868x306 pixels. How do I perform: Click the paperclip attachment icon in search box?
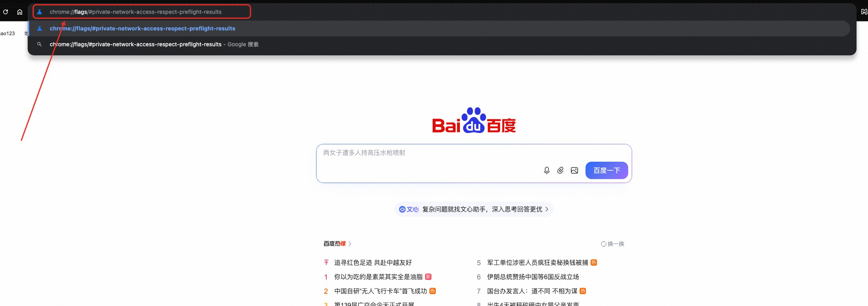tap(560, 170)
